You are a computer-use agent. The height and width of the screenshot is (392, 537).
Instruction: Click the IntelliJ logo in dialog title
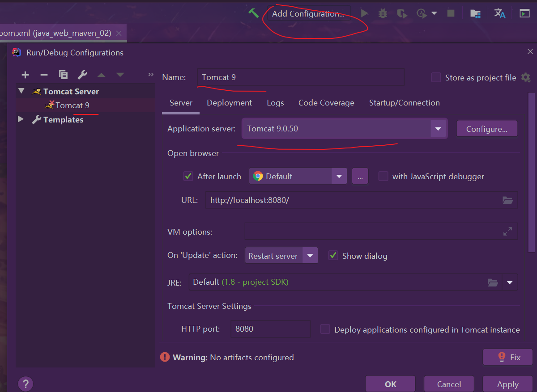pos(17,52)
